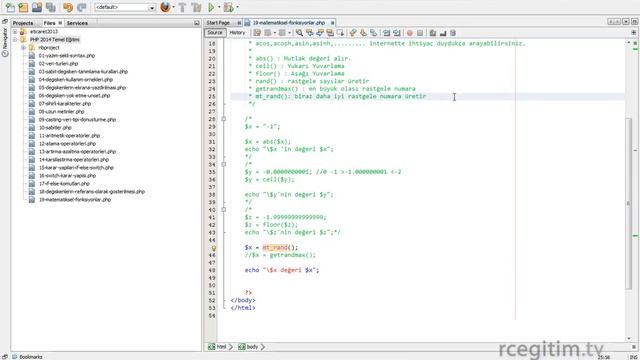Click the Shift Line Left icon
Image resolution: width=640 pixels, height=360 pixels.
coord(386,33)
